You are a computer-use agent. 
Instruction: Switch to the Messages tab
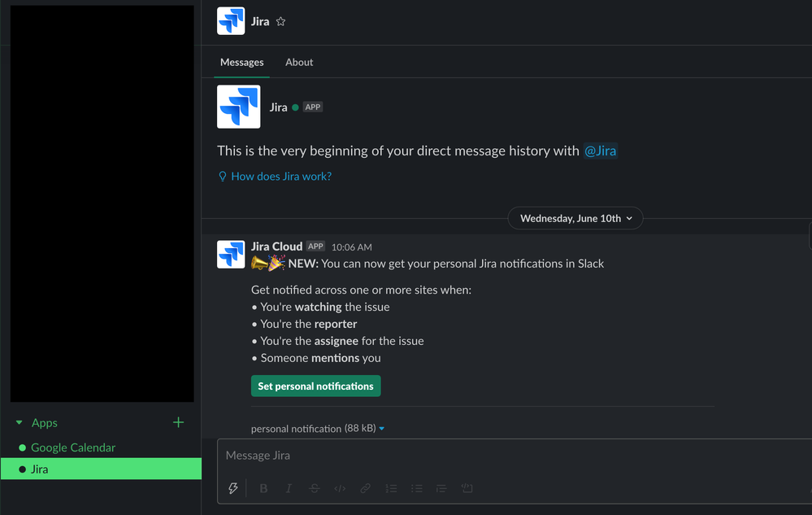pos(242,62)
